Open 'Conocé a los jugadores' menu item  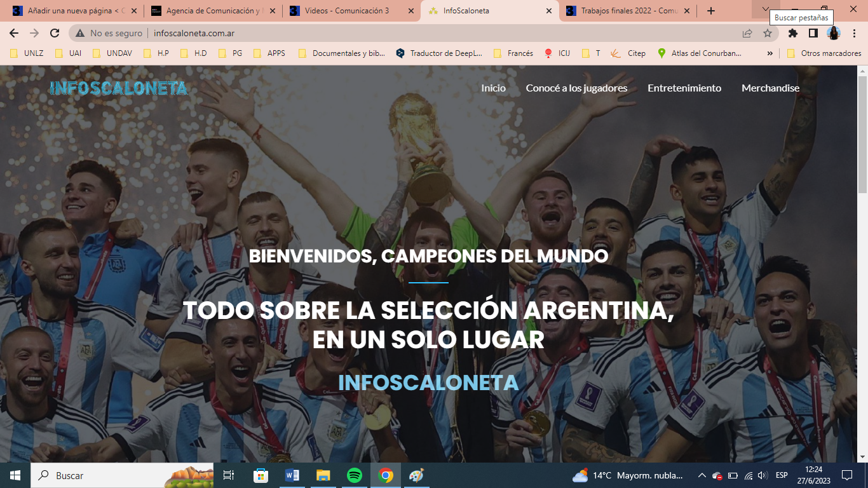(576, 88)
